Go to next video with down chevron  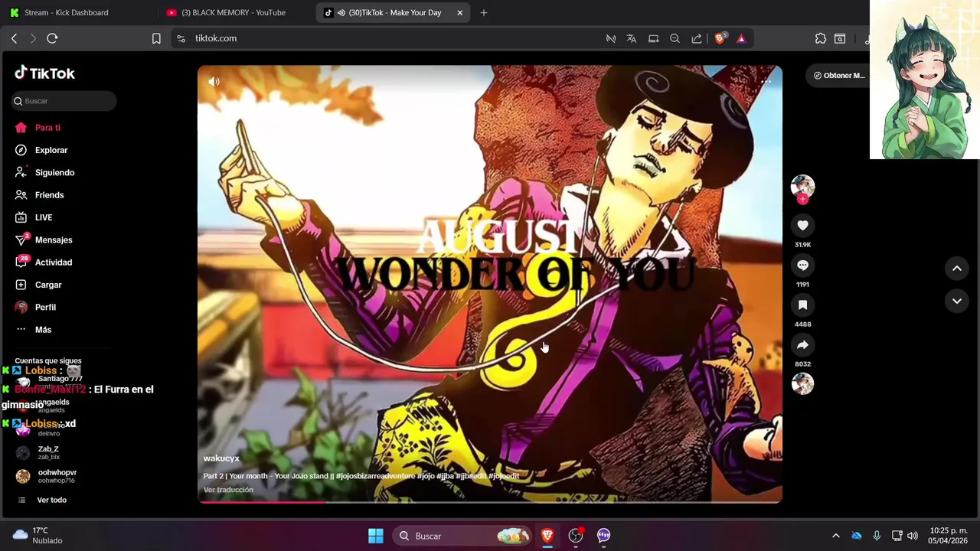956,301
